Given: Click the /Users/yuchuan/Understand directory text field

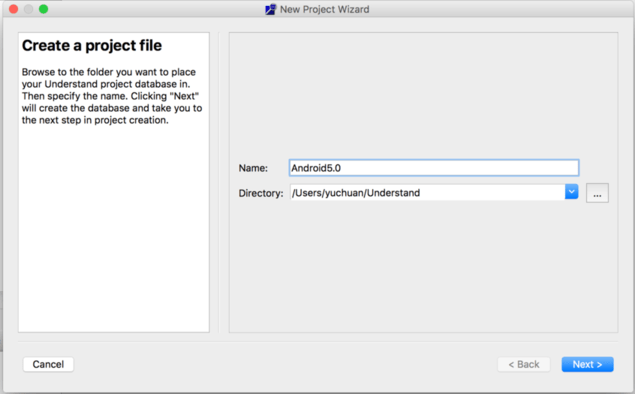Looking at the screenshot, I should [428, 192].
